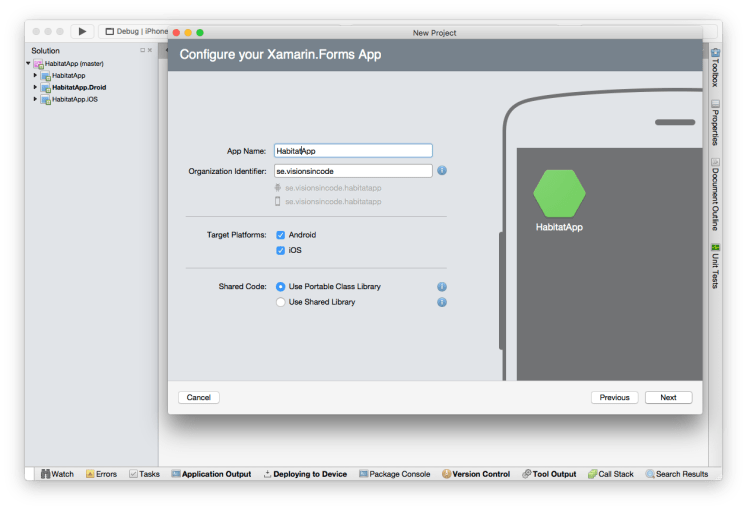The image size is (747, 510).
Task: Click the Deploying to Device icon
Action: [267, 474]
